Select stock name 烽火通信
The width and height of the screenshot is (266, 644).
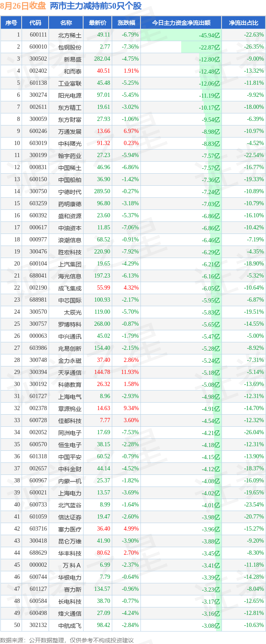coord(70,613)
